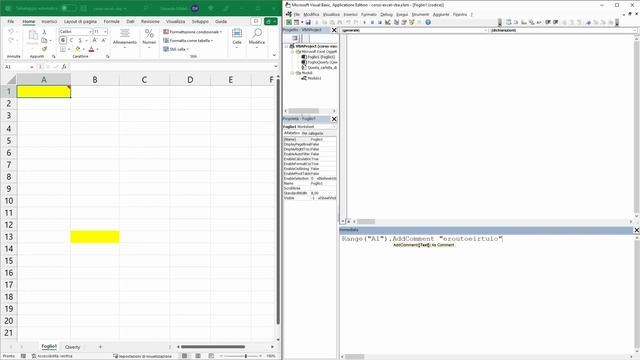
Task: Open the (dichiarazioni) procedure dropdown
Action: 634,31
